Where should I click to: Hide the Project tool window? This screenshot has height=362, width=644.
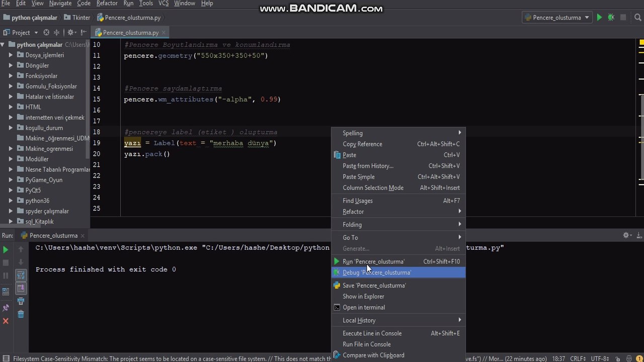click(84, 32)
